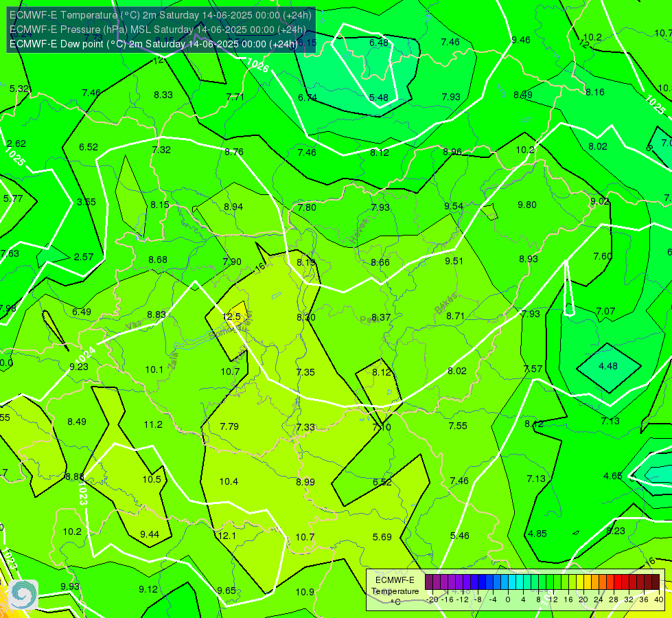Select the ECMWF-E Pressure MSL title line
Screen dimensions: 672x618
tap(158, 30)
